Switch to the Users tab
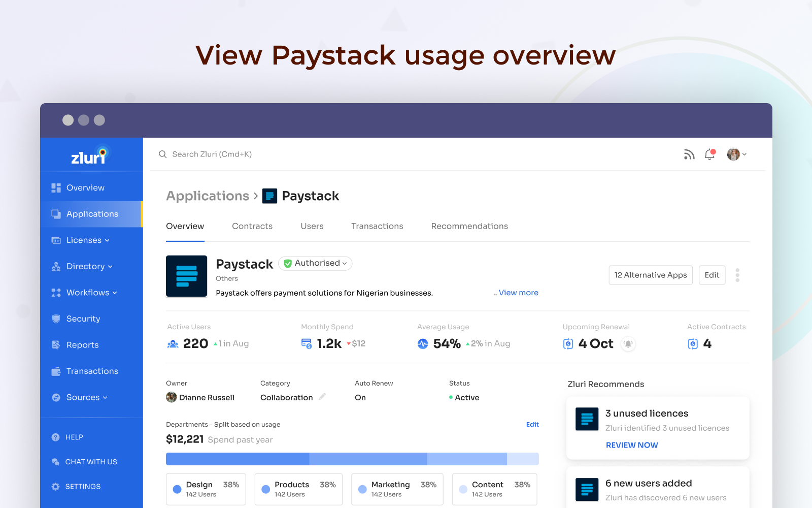812x508 pixels. [x=312, y=227]
